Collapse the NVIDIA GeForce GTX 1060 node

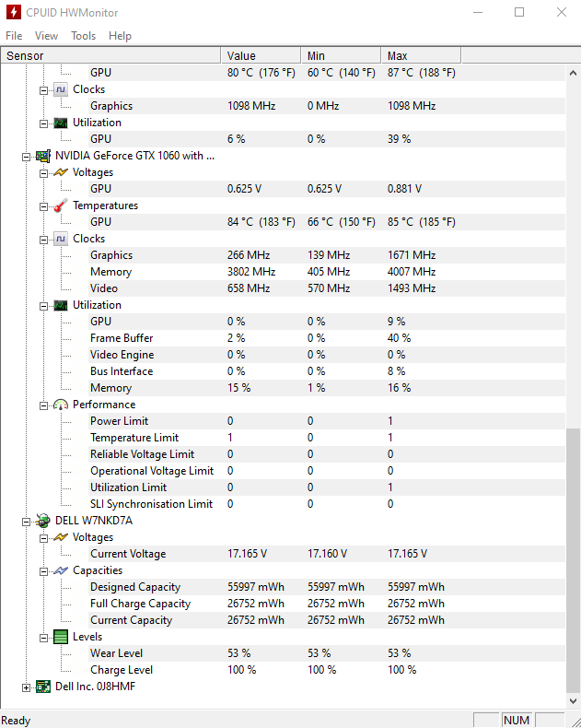tap(26, 157)
